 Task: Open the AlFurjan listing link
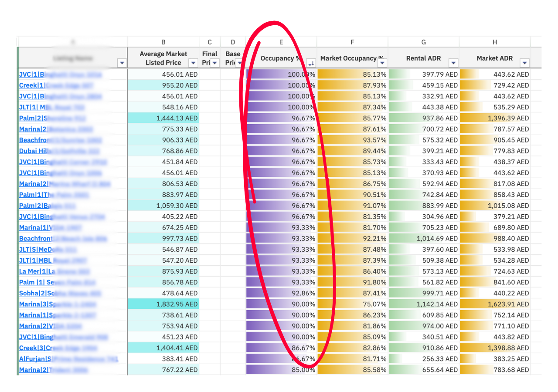[35, 359]
